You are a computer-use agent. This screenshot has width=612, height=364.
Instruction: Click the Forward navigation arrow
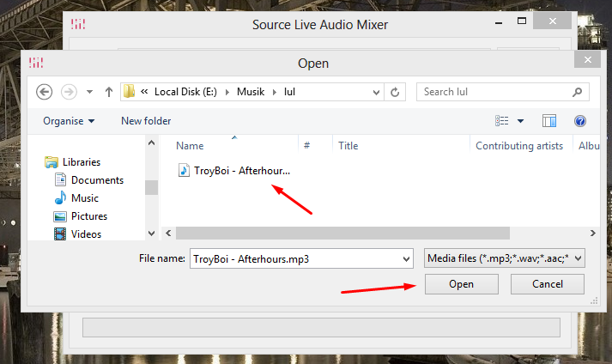[x=69, y=92]
